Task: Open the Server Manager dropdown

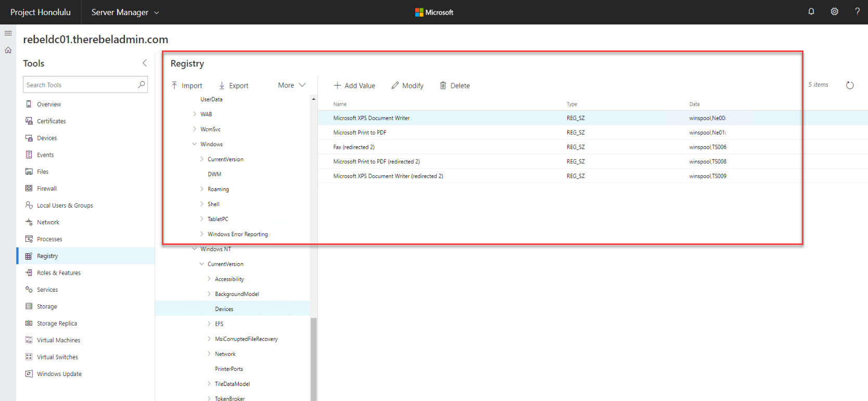Action: point(125,12)
